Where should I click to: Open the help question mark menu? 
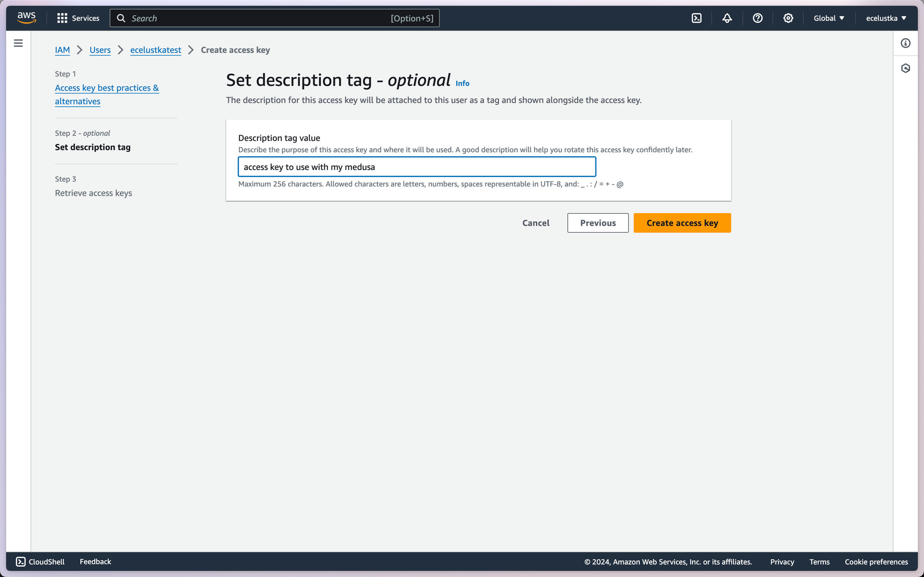point(757,18)
